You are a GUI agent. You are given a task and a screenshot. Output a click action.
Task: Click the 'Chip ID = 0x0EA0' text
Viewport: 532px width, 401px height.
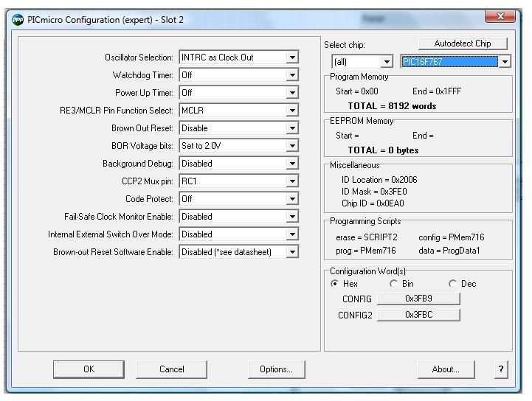(373, 203)
